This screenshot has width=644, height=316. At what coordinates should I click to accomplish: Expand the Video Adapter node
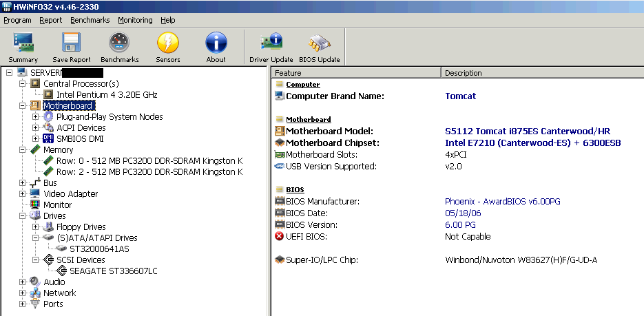[22, 193]
